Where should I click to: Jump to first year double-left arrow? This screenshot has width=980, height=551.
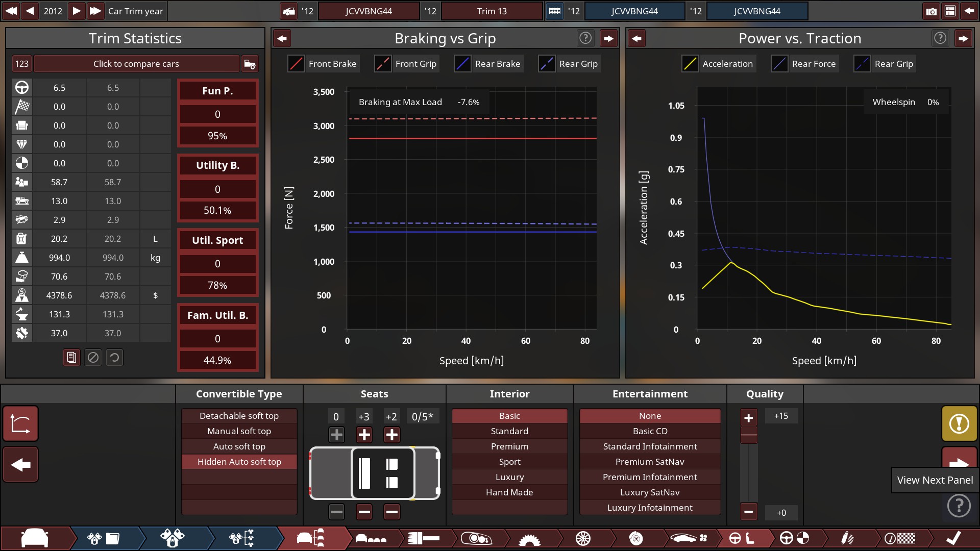click(x=11, y=11)
